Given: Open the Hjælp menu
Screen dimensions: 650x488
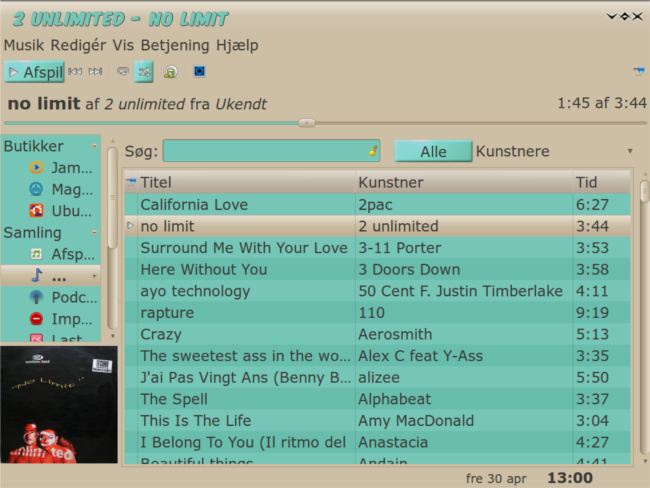Looking at the screenshot, I should 237,45.
